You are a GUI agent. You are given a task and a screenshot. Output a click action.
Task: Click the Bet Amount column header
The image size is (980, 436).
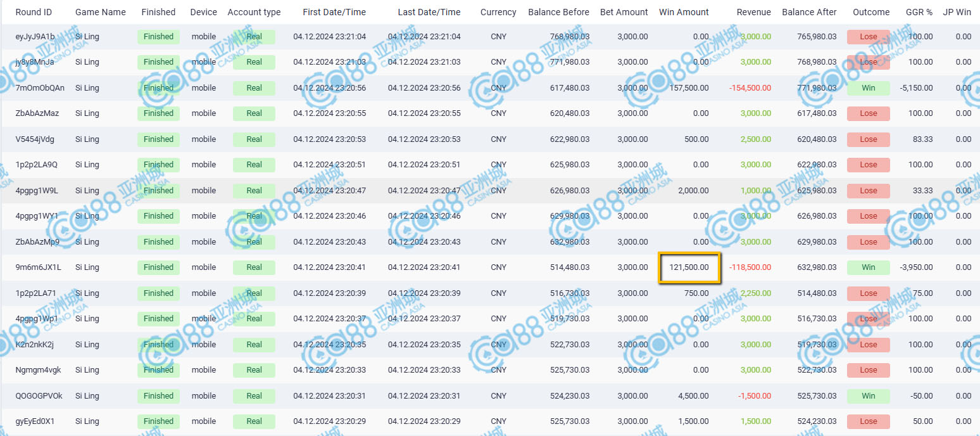624,12
